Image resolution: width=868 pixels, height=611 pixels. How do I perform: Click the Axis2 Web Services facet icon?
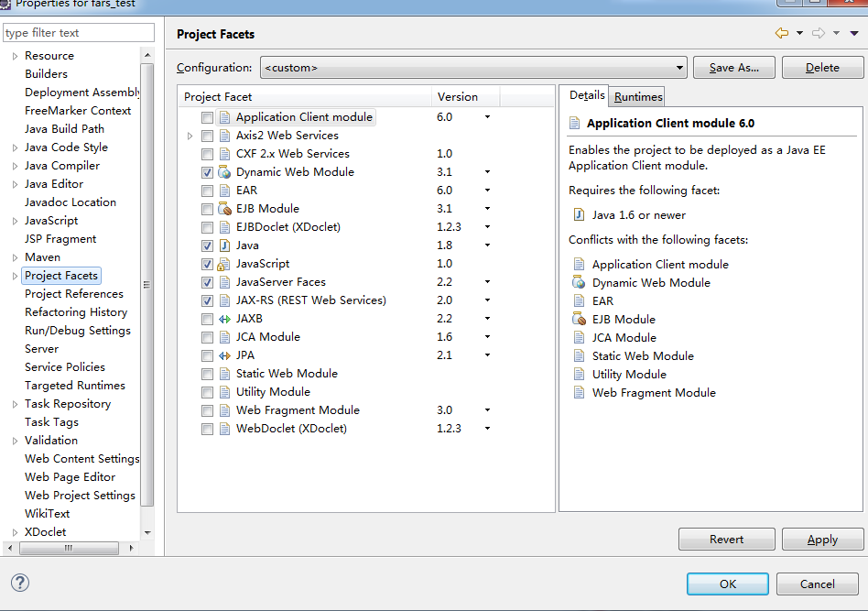click(224, 136)
